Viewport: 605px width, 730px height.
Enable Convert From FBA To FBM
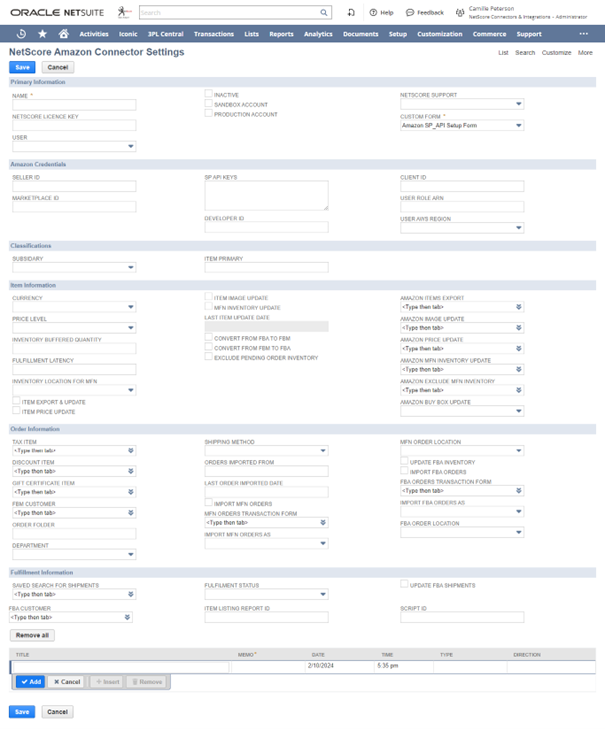point(208,337)
